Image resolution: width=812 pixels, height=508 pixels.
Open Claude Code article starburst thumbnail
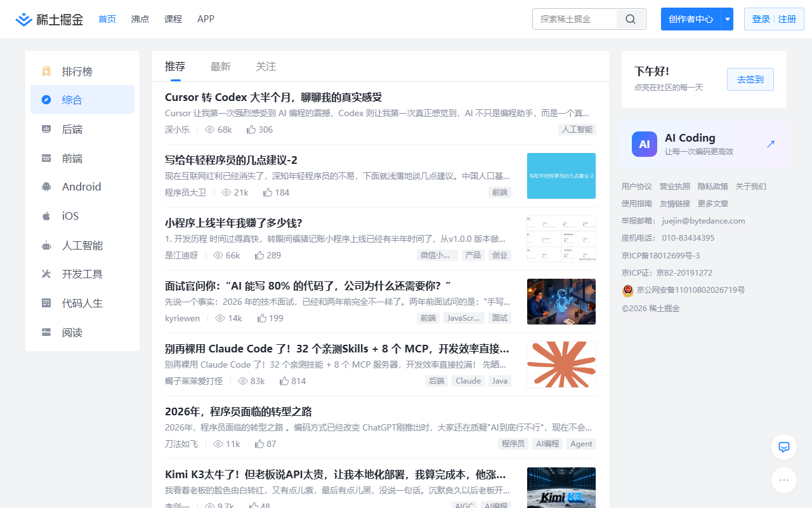pyautogui.click(x=561, y=364)
